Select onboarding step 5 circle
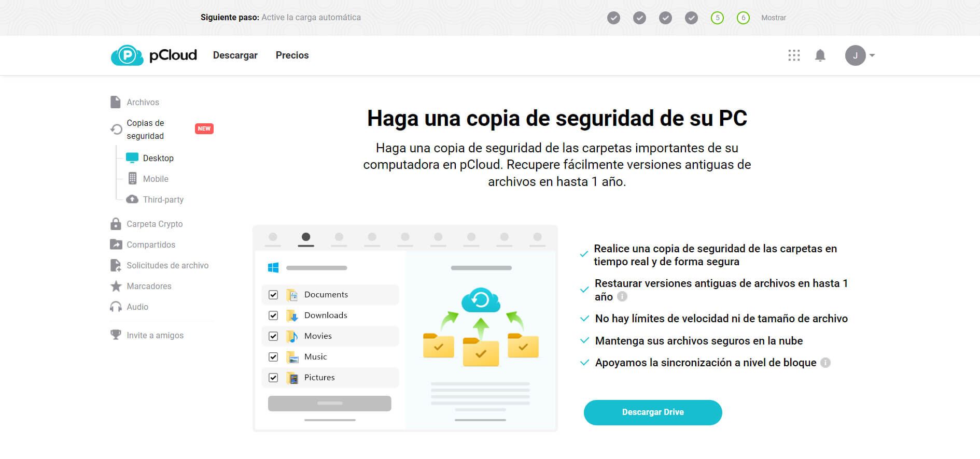This screenshot has height=459, width=980. 717,18
